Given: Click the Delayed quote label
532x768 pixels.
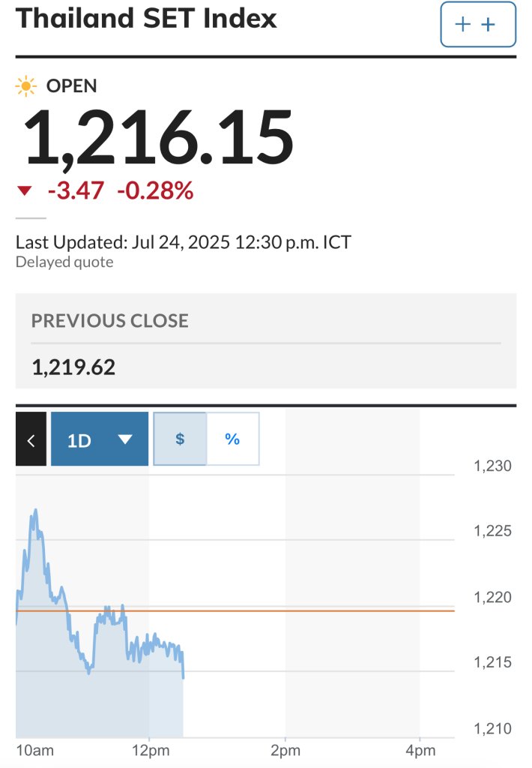Looking at the screenshot, I should coord(64,262).
